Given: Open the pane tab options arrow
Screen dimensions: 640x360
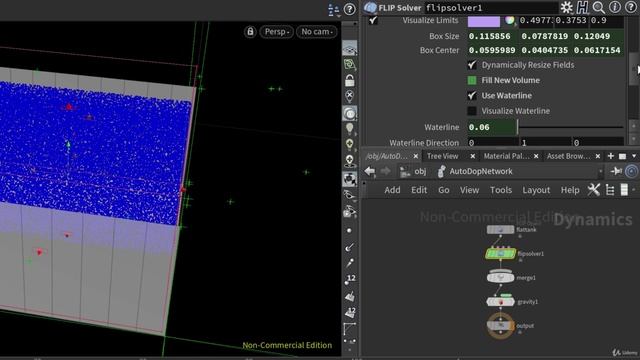Looking at the screenshot, I should [x=634, y=156].
